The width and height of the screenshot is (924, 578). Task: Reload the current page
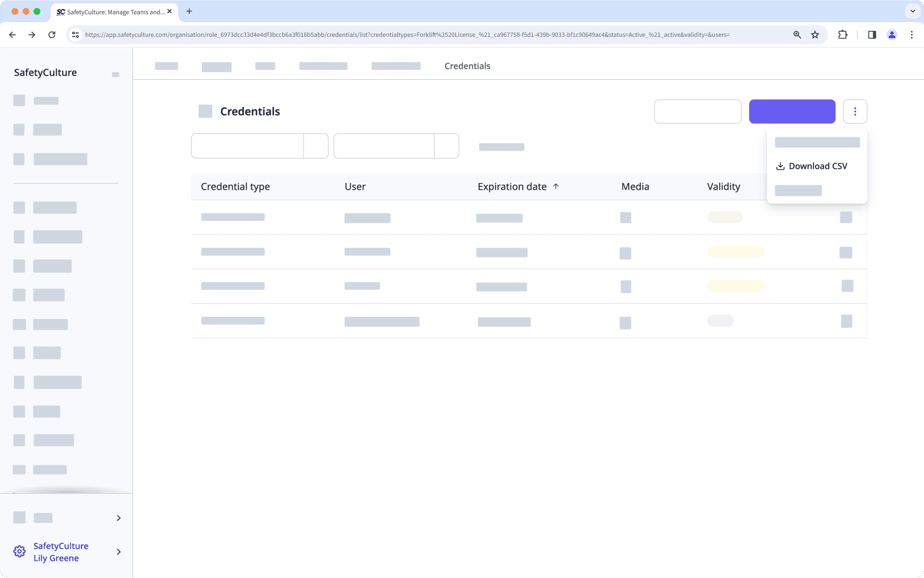(52, 34)
